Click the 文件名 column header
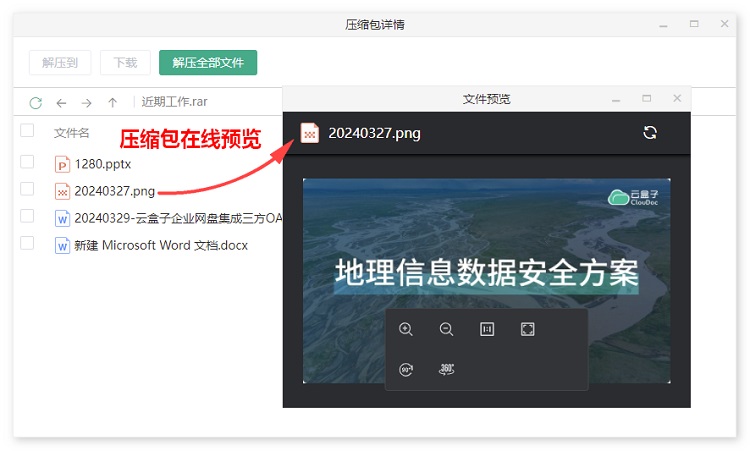 click(72, 132)
